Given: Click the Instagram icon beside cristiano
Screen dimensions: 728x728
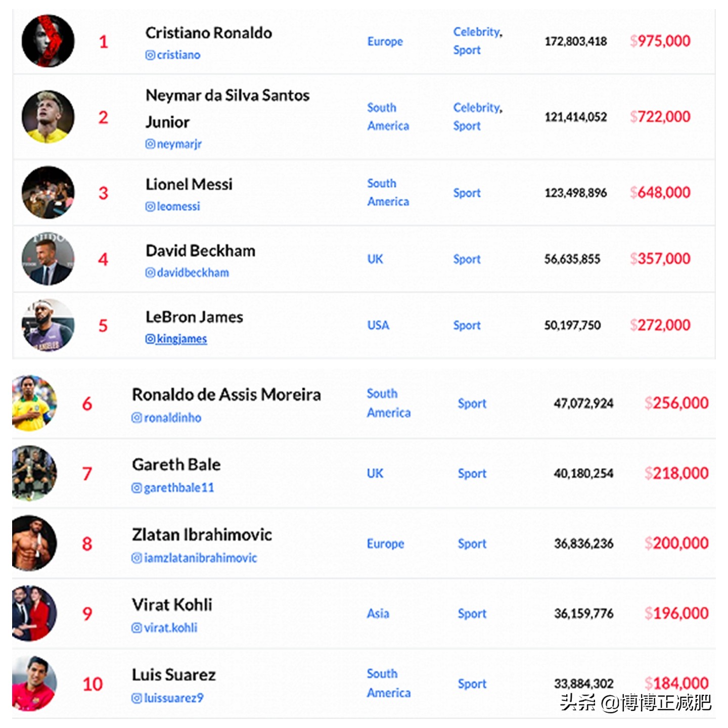Looking at the screenshot, I should coord(150,55).
